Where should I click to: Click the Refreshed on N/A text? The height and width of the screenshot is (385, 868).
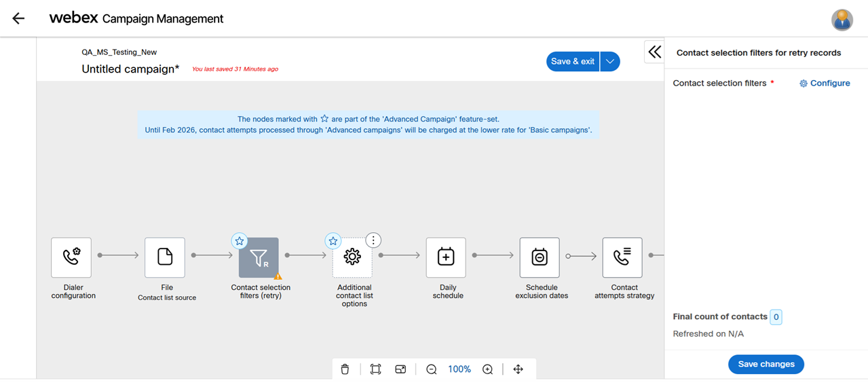click(x=708, y=334)
